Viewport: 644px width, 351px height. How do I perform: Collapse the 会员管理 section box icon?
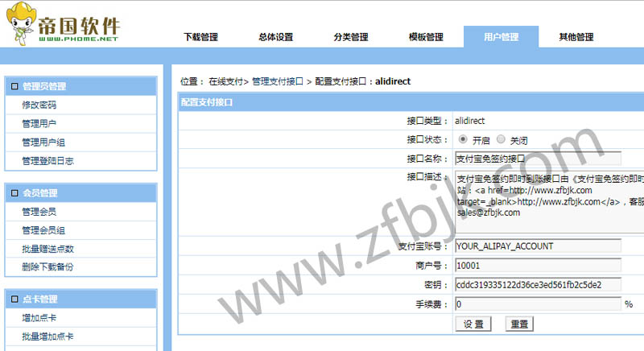(14, 193)
